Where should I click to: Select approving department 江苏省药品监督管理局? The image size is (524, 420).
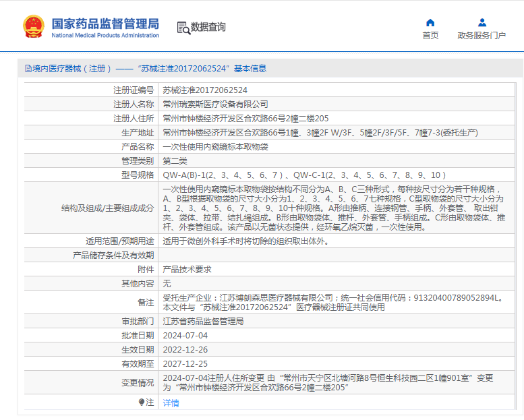coord(203,322)
